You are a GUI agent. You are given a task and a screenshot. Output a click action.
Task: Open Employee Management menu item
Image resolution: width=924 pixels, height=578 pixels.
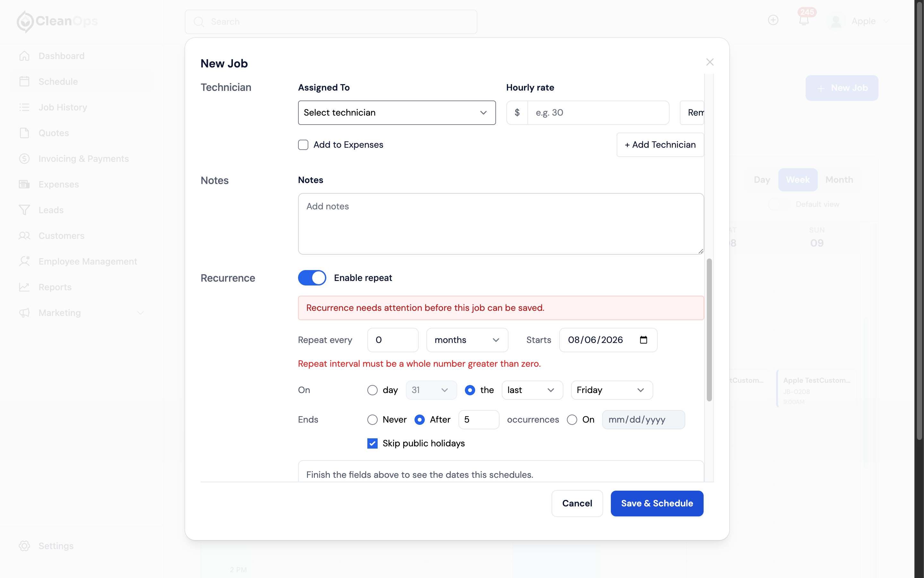(81, 261)
